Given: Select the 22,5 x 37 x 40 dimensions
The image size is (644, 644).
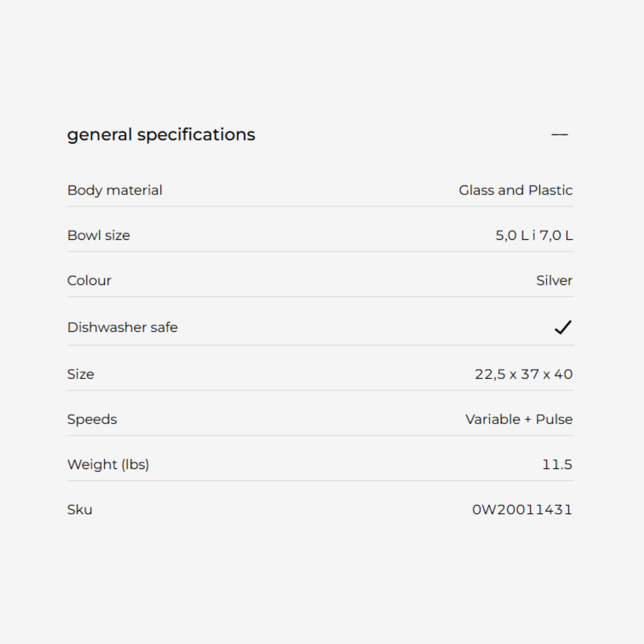Looking at the screenshot, I should tap(523, 374).
